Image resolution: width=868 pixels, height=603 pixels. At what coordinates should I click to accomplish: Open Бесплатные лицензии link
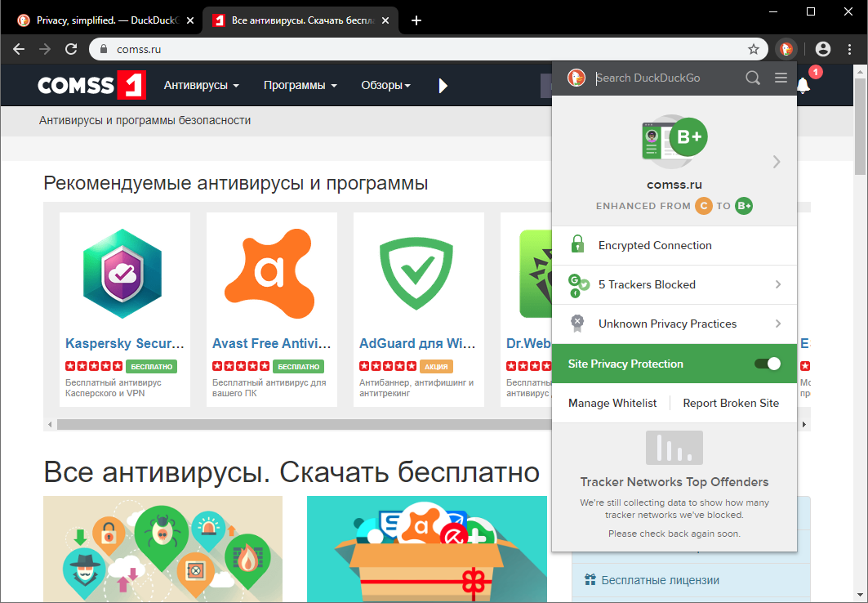coord(661,580)
